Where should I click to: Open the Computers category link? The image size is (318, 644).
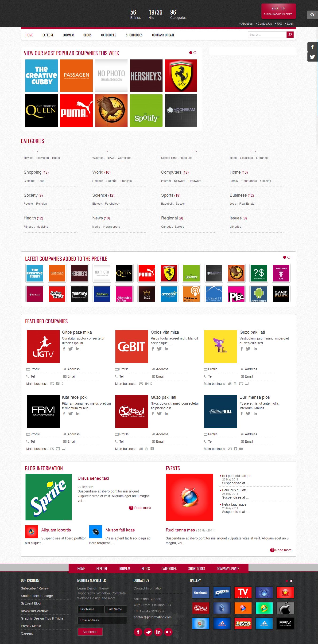171,172
